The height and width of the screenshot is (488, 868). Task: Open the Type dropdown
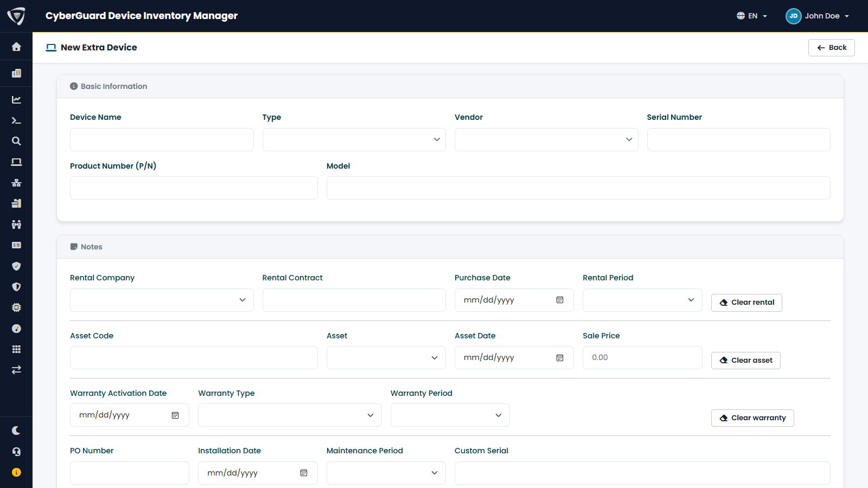(x=354, y=139)
